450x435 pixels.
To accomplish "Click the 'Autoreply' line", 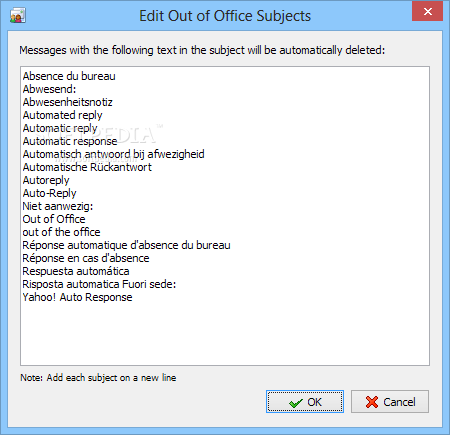I will [x=46, y=180].
